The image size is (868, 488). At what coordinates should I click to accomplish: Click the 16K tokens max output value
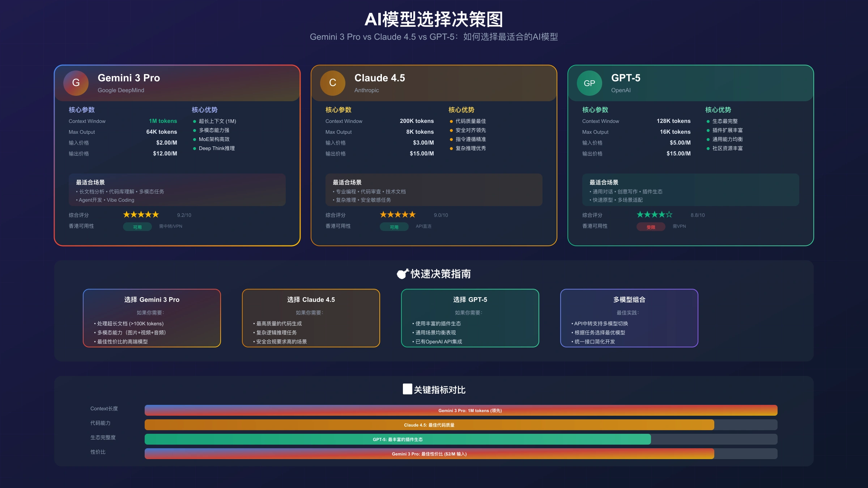coord(675,132)
